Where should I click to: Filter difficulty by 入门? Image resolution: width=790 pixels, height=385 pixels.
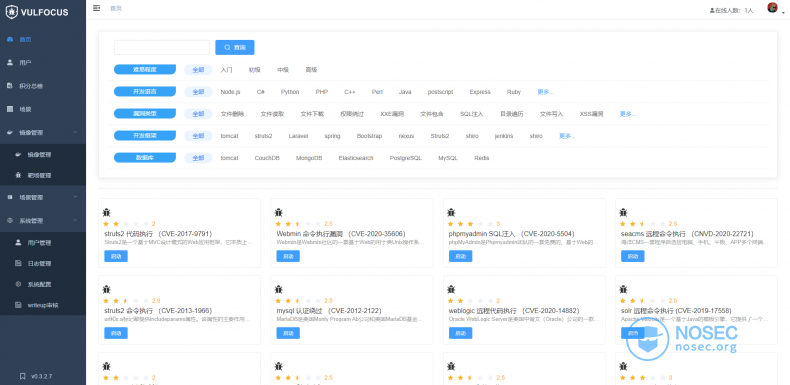click(x=226, y=70)
